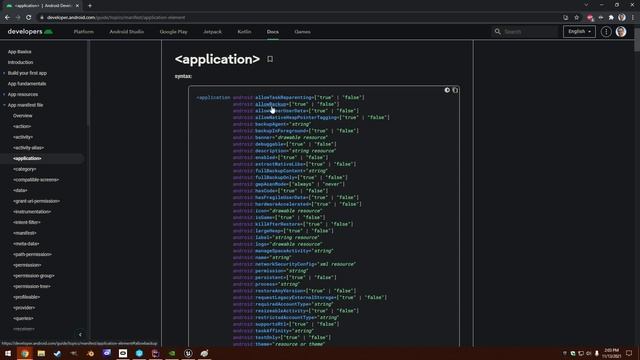The height and width of the screenshot is (360, 640).
Task: Open the Games tab
Action: coord(302,31)
